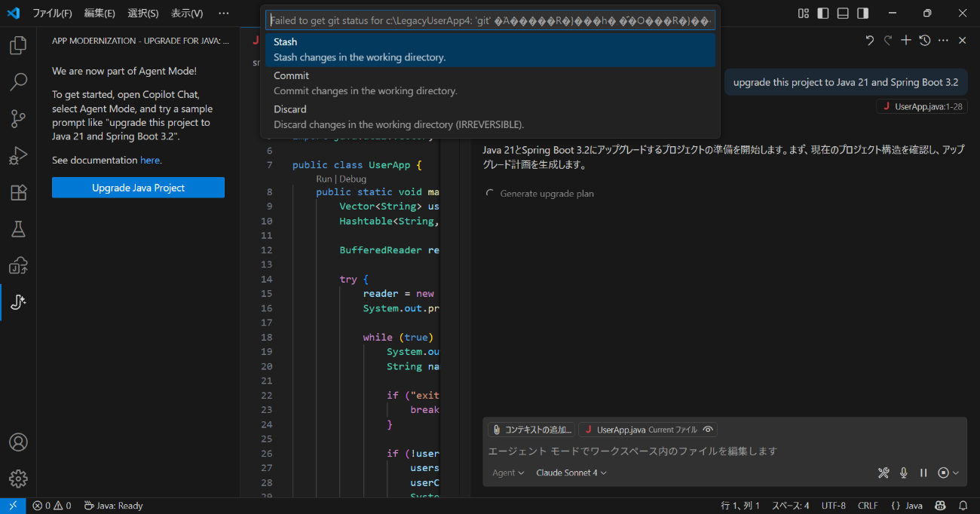The height and width of the screenshot is (514, 980).
Task: Toggle primary side bar visibility
Action: [823, 14]
